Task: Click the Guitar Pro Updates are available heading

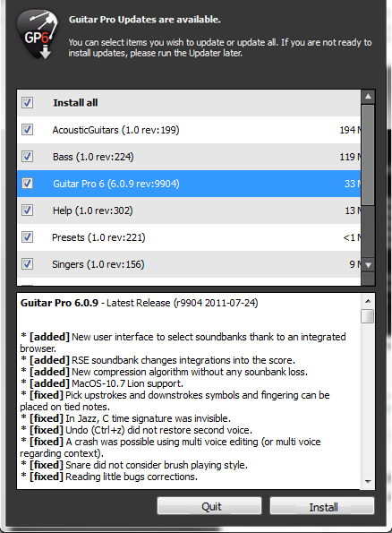Action: (x=145, y=20)
